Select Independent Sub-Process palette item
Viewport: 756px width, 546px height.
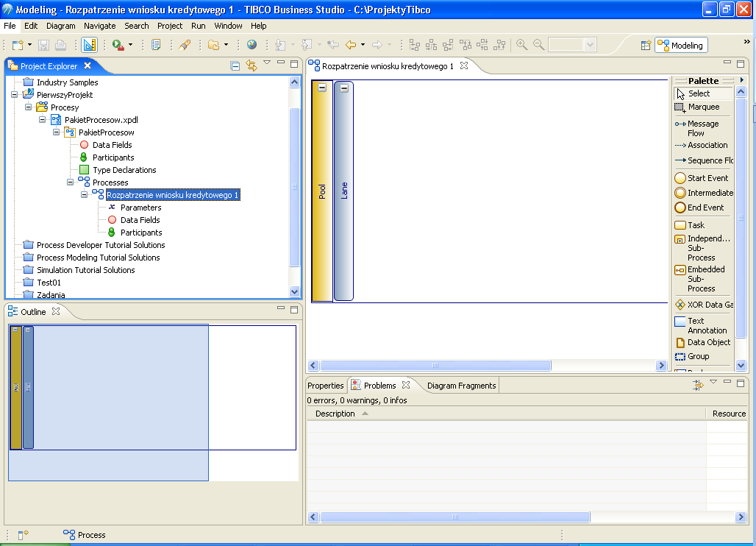coord(703,248)
